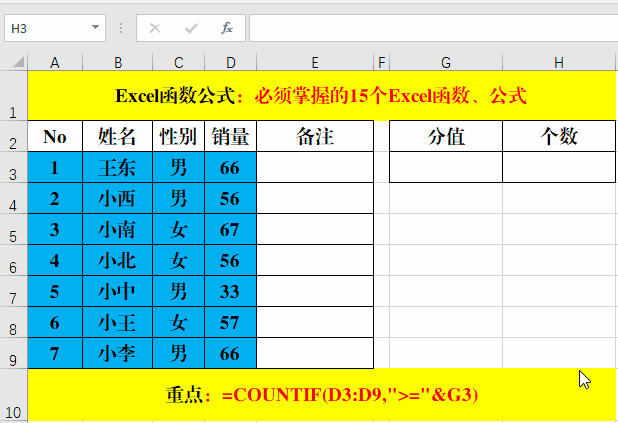Image resolution: width=618 pixels, height=423 pixels.
Task: Click the '个数' header cell
Action: (559, 136)
